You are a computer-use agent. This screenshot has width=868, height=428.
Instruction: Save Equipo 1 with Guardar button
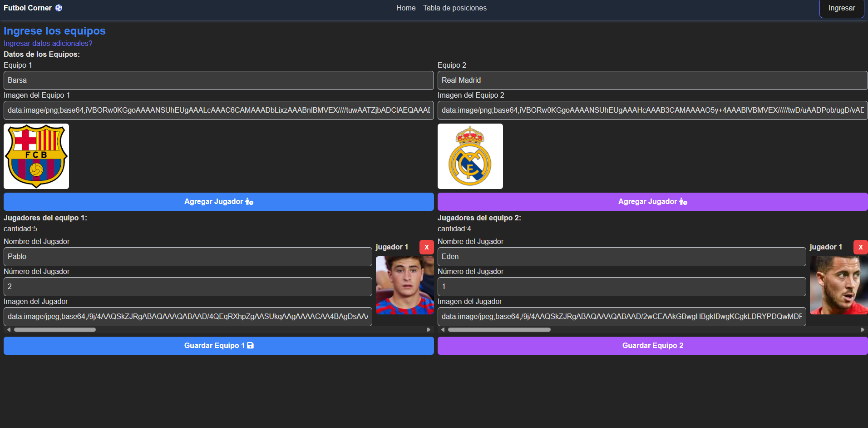click(219, 346)
